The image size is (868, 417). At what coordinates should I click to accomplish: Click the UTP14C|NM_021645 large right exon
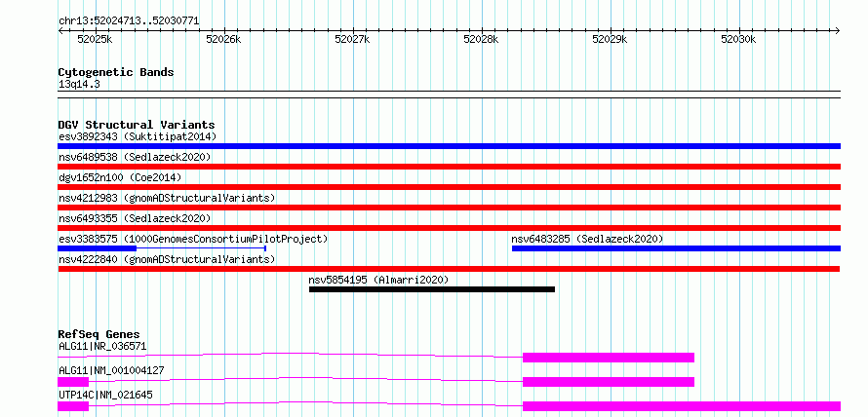[x=682, y=406]
